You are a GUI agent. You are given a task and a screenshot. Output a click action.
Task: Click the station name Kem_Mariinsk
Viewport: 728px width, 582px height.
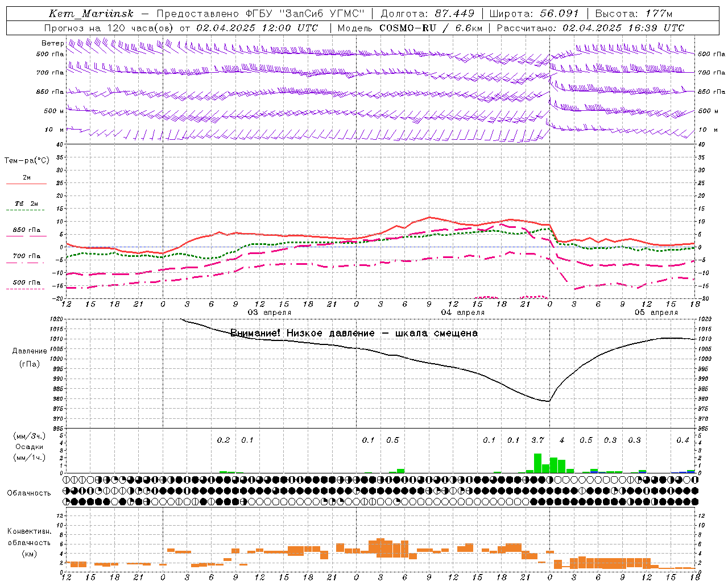pyautogui.click(x=91, y=14)
